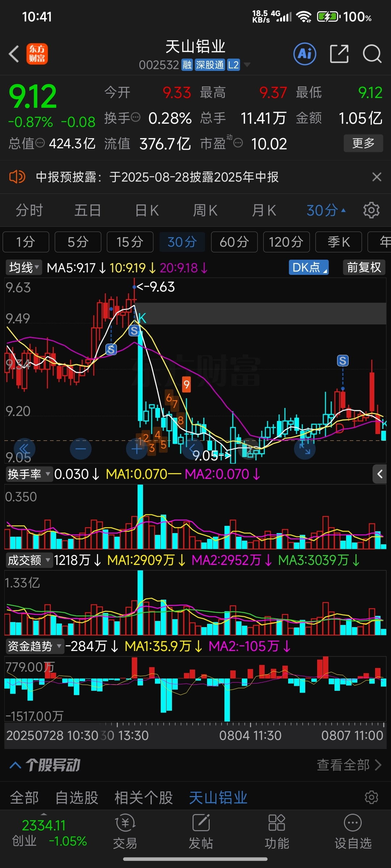Select the 1分 period
391x868 pixels.
(26, 242)
